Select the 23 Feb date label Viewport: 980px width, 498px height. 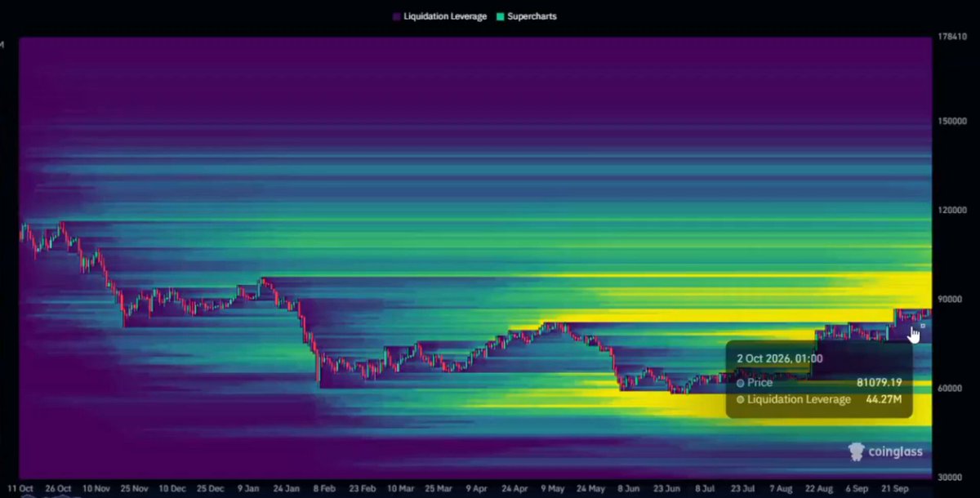pos(362,488)
